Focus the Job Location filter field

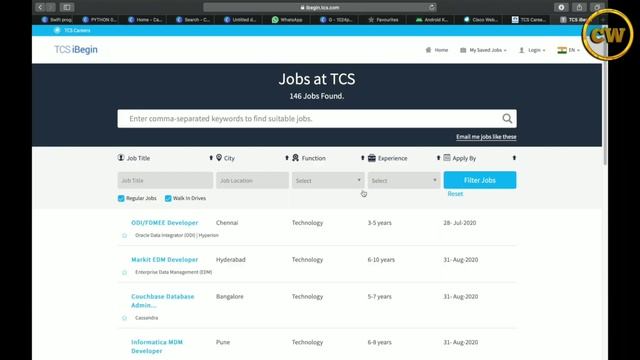(x=252, y=180)
